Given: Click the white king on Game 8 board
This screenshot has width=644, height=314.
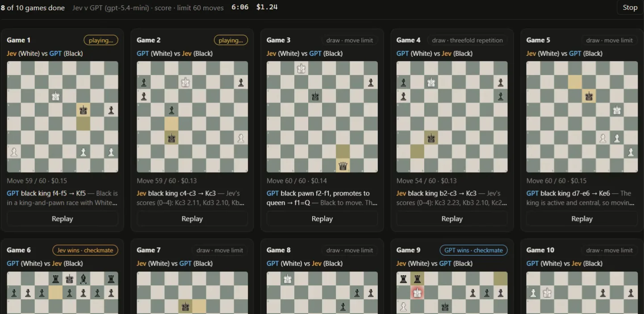Looking at the screenshot, I should (288, 279).
